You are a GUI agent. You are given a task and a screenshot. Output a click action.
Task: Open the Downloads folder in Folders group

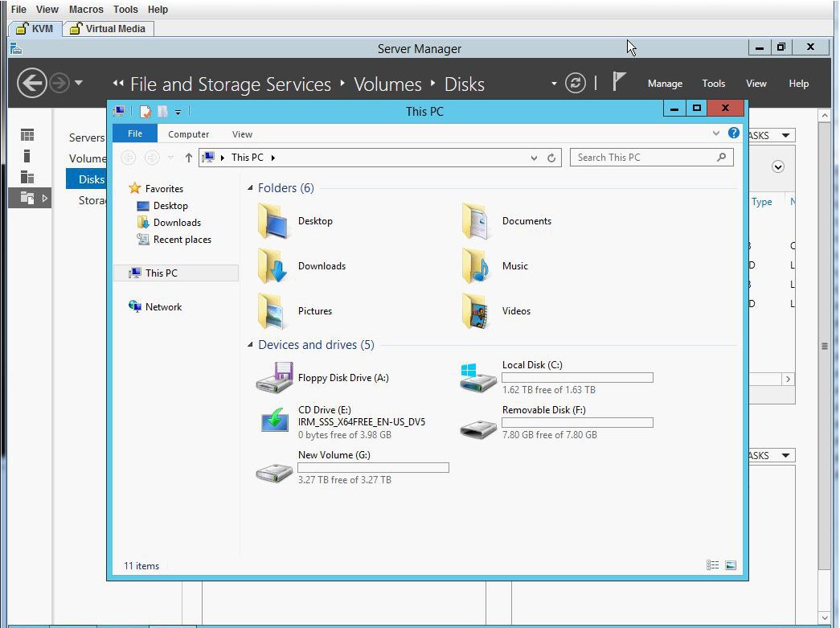pyautogui.click(x=273, y=266)
